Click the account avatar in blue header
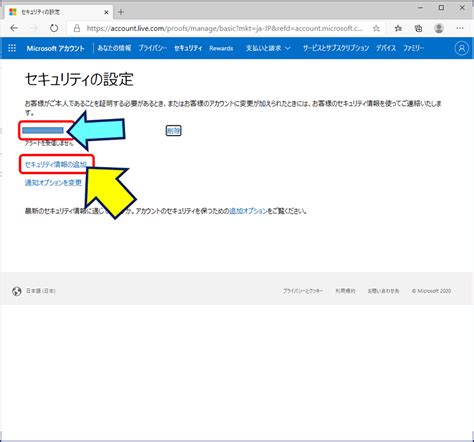Screen dimensions: 474x442 (462, 48)
